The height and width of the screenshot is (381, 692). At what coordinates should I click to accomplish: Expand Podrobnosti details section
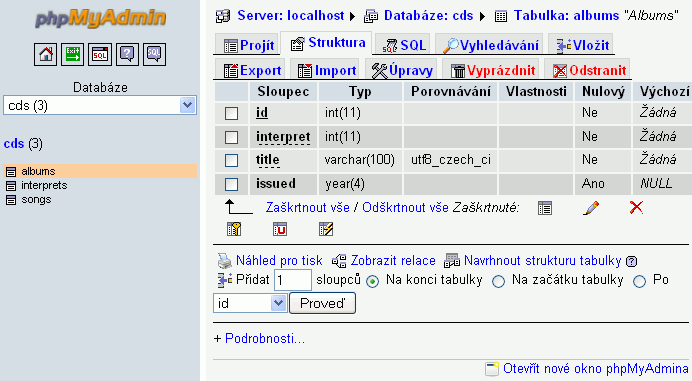point(265,339)
